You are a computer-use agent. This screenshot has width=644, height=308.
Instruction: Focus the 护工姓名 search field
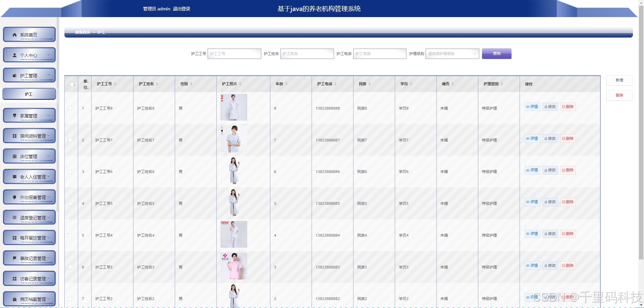307,54
